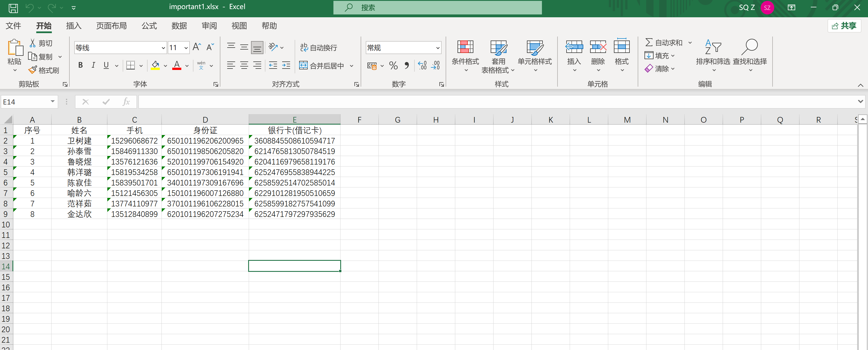
Task: Expand the number format combo box
Action: (437, 48)
